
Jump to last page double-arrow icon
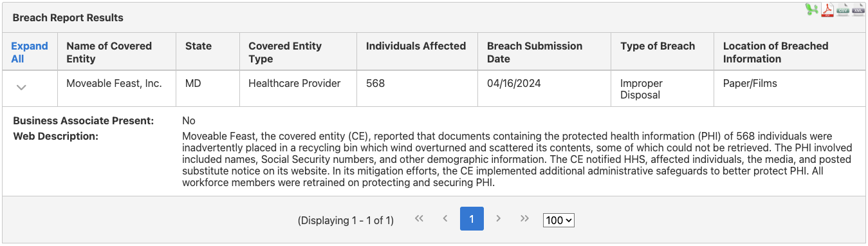(524, 219)
